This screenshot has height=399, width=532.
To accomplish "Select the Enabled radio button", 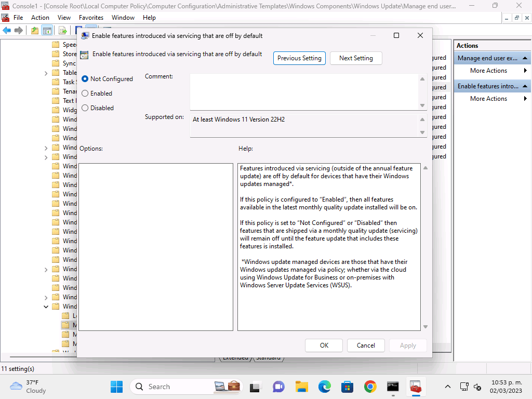I will [x=85, y=94].
